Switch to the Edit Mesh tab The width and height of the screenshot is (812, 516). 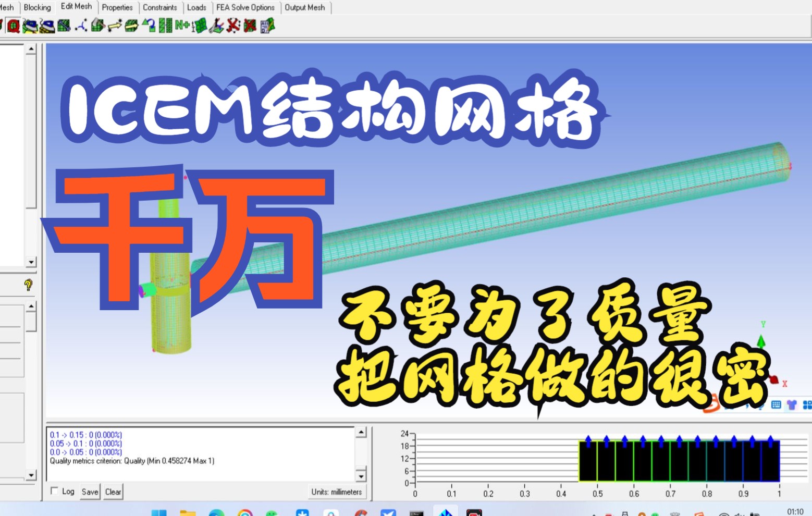(x=76, y=6)
